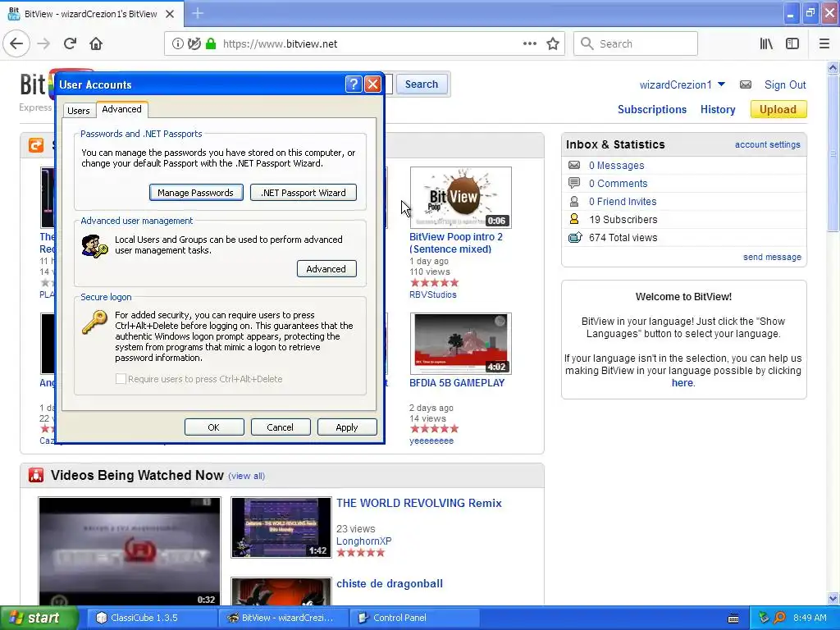This screenshot has width=840, height=630.
Task: Bookmark this page with star icon
Action: [553, 43]
